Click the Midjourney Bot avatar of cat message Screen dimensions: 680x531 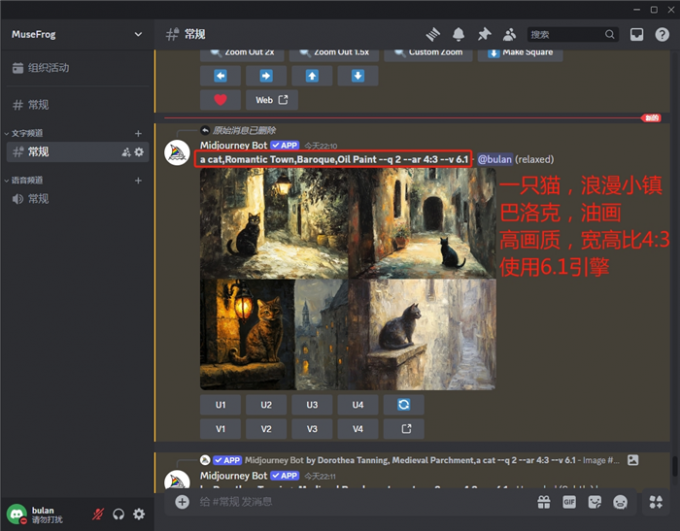pos(177,153)
